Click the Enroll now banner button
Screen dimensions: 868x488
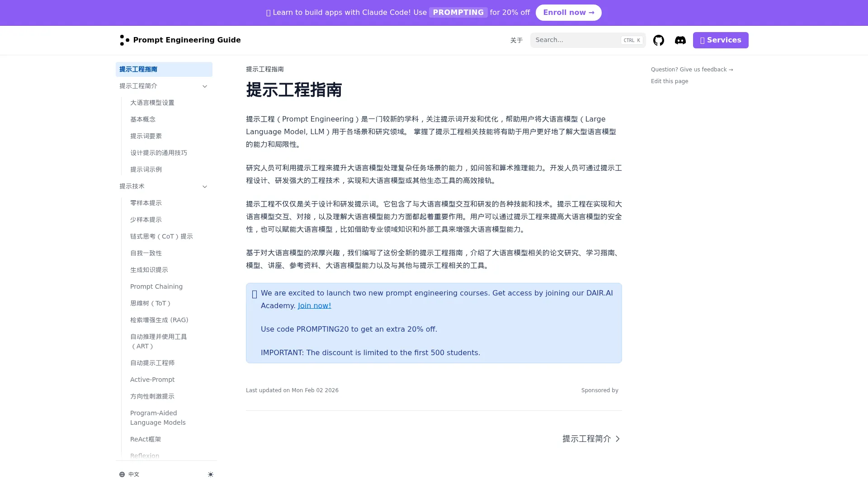click(x=568, y=13)
